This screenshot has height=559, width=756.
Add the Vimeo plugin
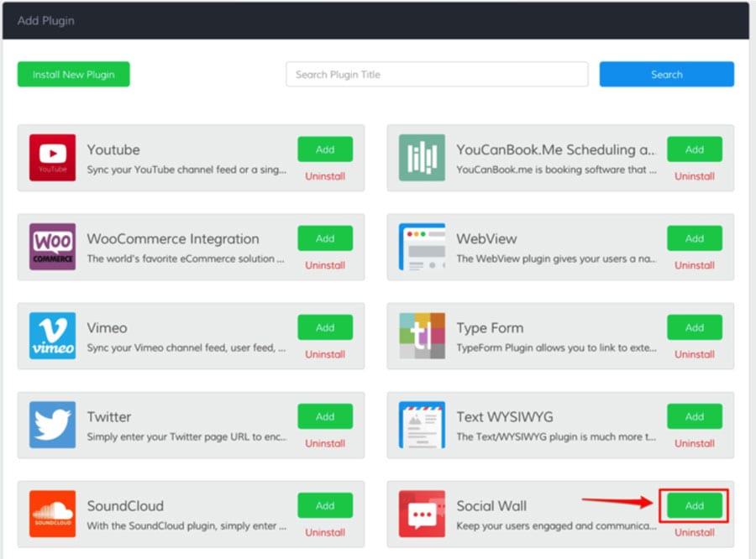click(325, 327)
